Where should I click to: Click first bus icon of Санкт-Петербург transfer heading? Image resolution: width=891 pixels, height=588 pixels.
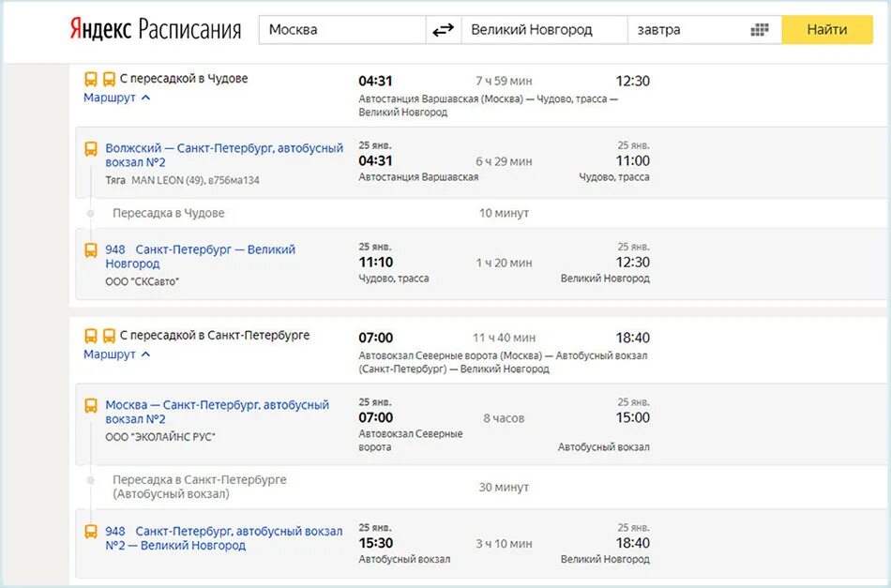[91, 336]
